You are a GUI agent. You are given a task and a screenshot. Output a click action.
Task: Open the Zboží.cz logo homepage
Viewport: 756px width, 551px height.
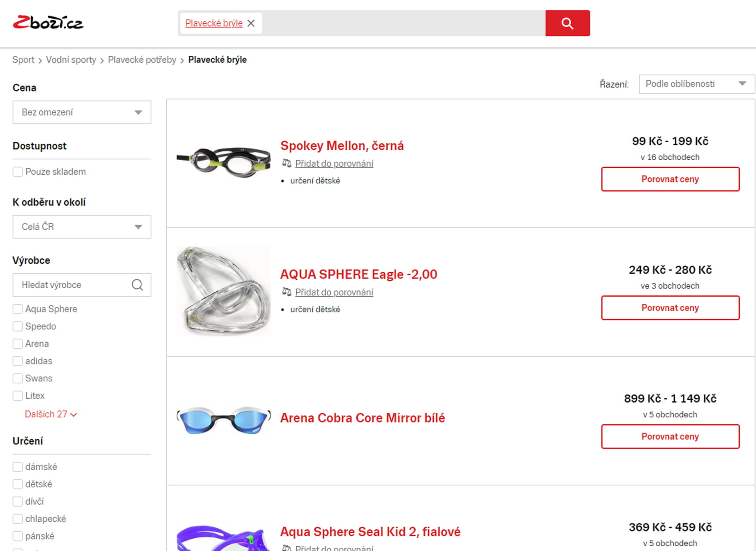click(48, 23)
